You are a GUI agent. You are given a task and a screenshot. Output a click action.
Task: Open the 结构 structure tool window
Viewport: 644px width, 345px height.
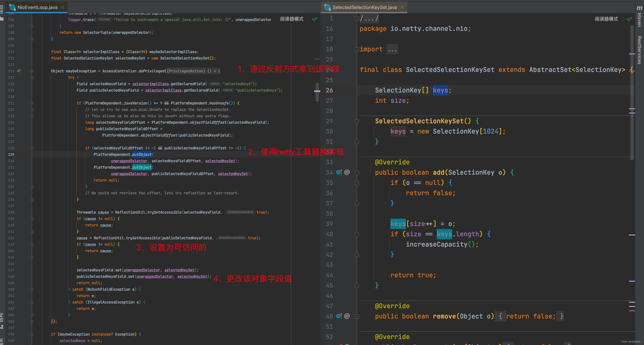[2, 318]
